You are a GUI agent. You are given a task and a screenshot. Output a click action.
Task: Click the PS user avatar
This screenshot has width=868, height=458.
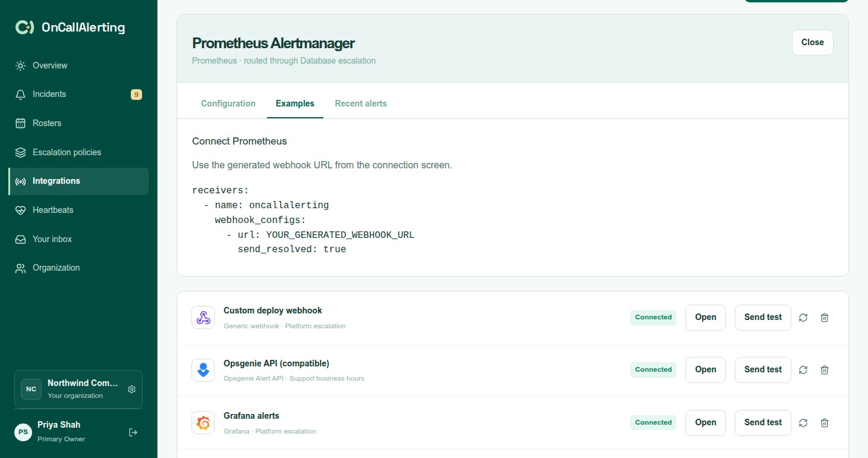click(x=23, y=432)
